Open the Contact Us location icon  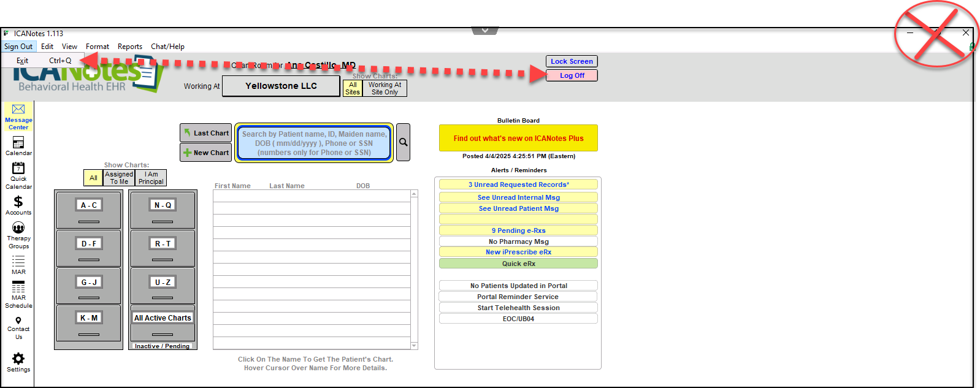(x=18, y=321)
